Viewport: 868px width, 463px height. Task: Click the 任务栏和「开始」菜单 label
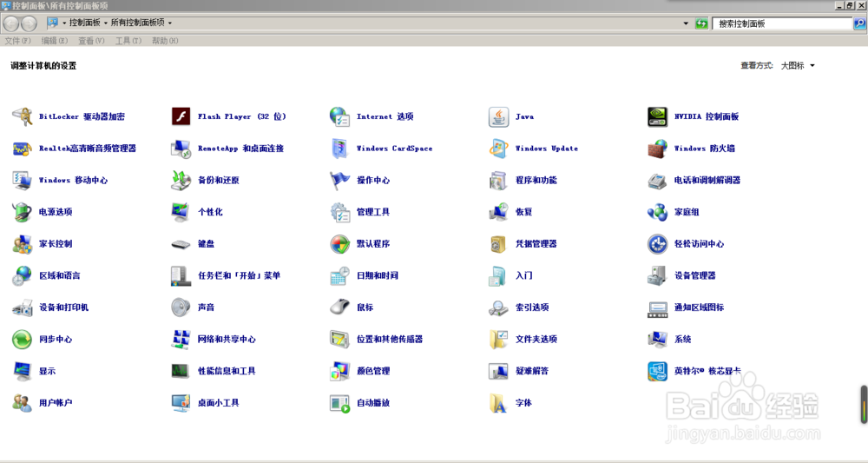(x=240, y=276)
